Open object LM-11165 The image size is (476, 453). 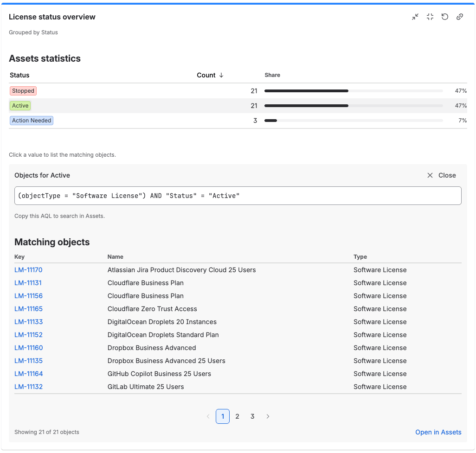click(x=29, y=309)
